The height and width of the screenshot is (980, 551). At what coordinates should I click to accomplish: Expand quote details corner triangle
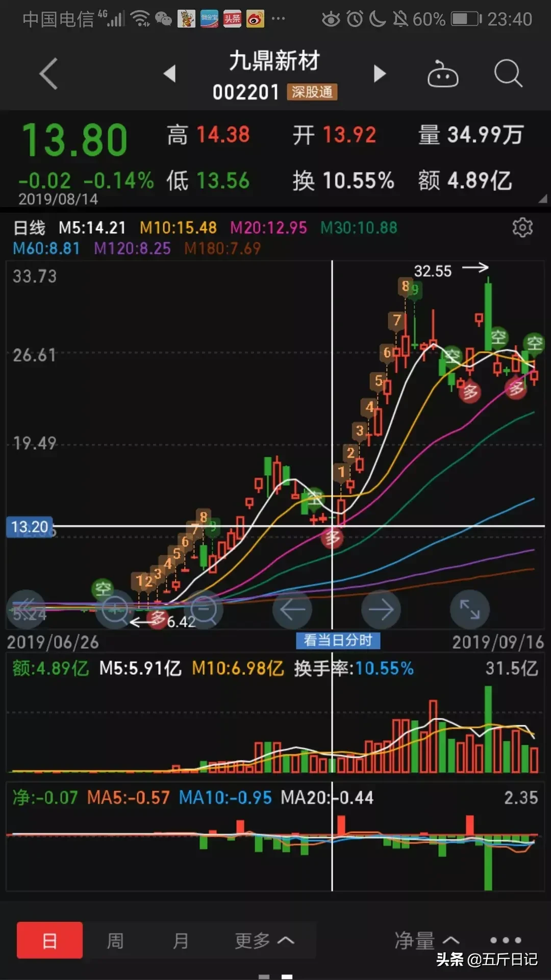tap(543, 199)
